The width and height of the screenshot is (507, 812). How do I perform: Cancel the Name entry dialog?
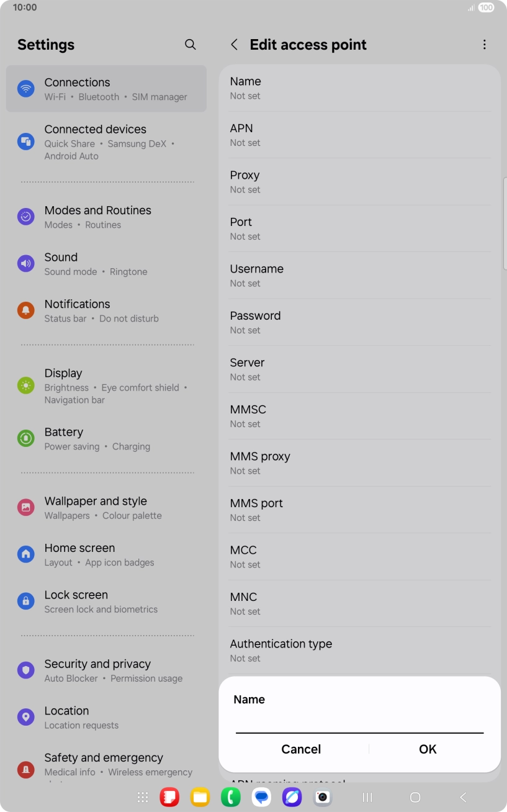click(x=301, y=749)
